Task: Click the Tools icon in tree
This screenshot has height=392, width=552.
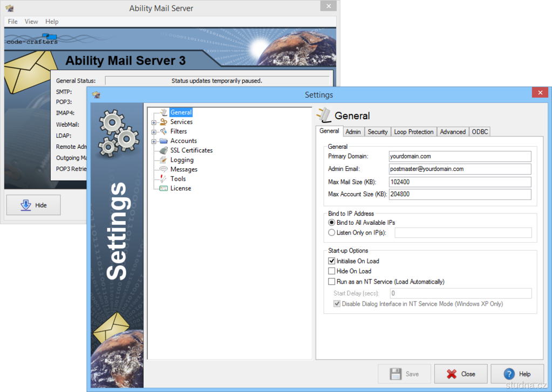Action: (x=163, y=179)
